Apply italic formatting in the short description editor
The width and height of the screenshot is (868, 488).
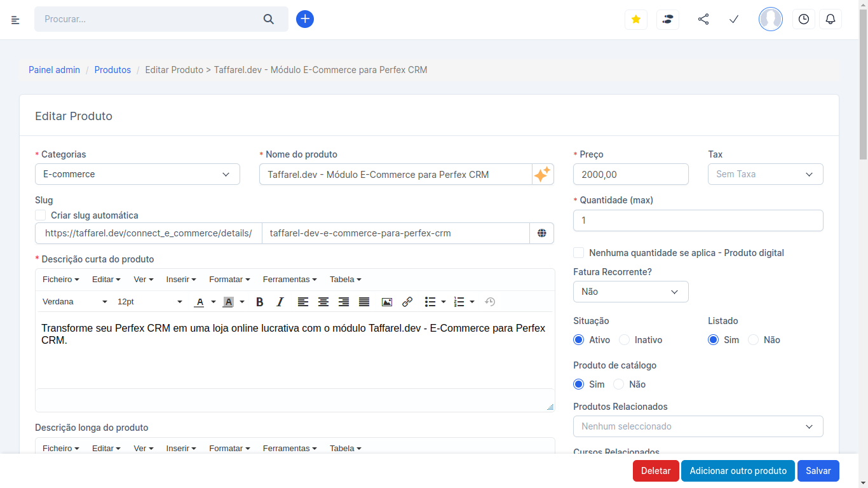[280, 302]
